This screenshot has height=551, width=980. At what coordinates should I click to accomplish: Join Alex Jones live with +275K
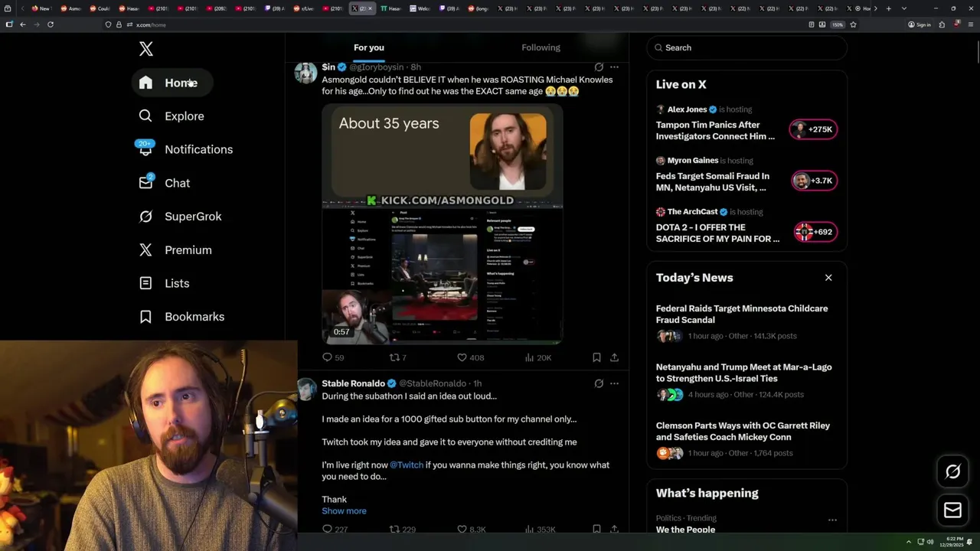[814, 129]
